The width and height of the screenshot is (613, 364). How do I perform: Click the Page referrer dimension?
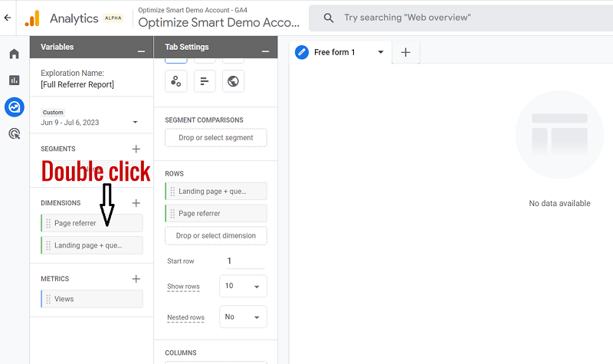click(x=92, y=223)
